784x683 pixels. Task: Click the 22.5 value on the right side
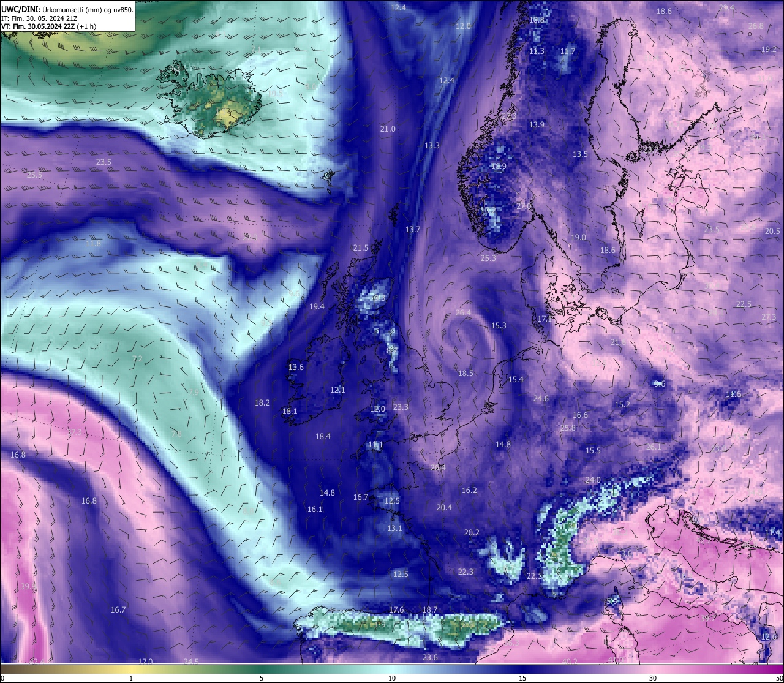(x=744, y=304)
